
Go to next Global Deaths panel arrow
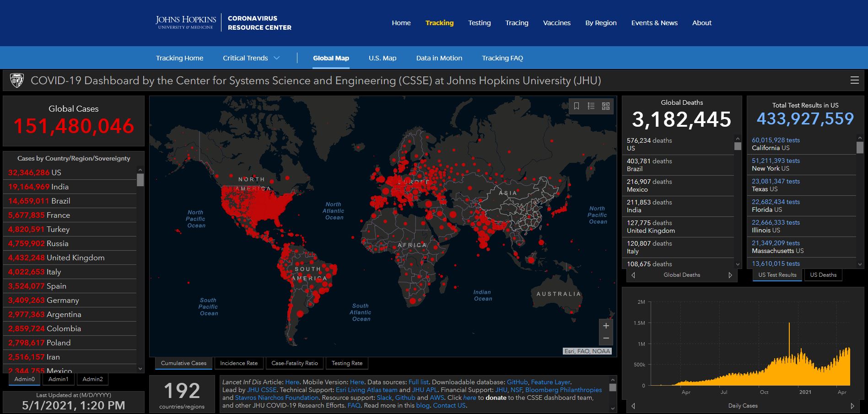[x=730, y=275]
